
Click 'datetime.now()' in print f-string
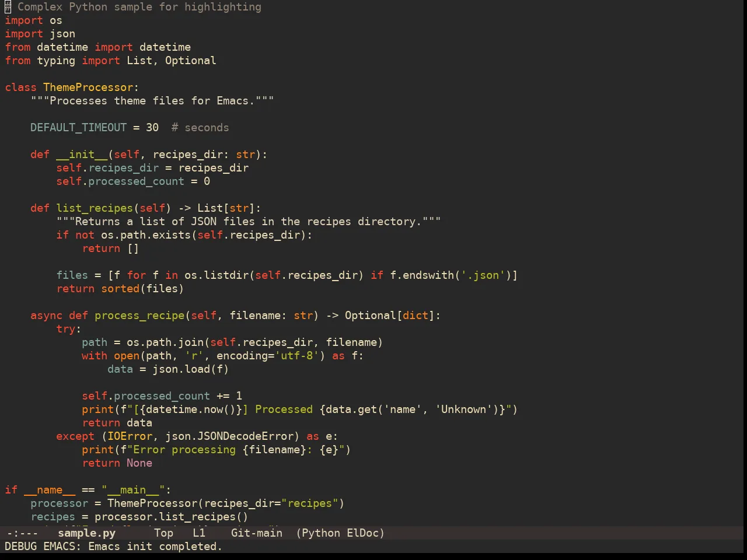(191, 409)
